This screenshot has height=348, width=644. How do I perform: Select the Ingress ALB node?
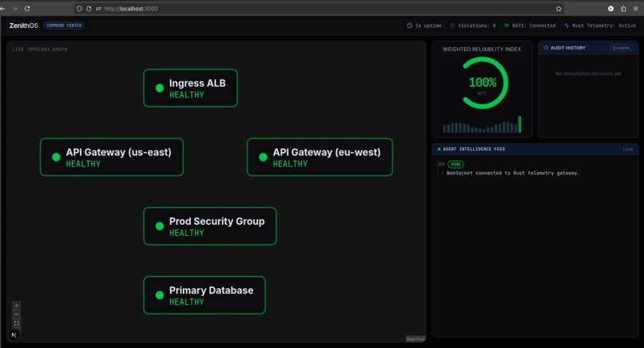pos(191,88)
